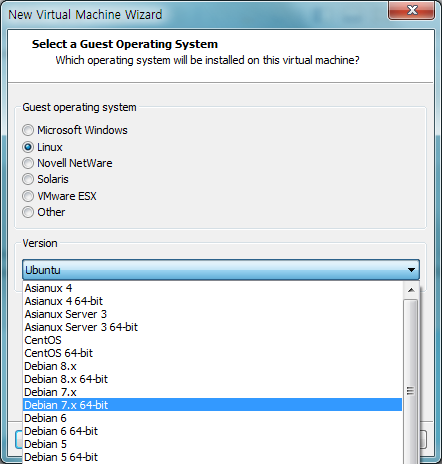Choose Debian 7.x from the list
The width and height of the screenshot is (442, 464).
(x=212, y=392)
